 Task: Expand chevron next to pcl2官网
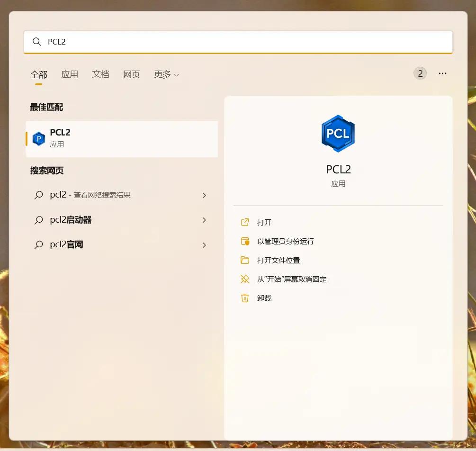(204, 245)
